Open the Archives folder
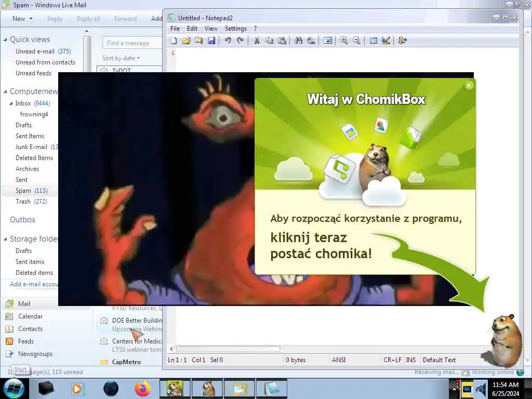Screen dimensions: 532x399 (x=27, y=169)
